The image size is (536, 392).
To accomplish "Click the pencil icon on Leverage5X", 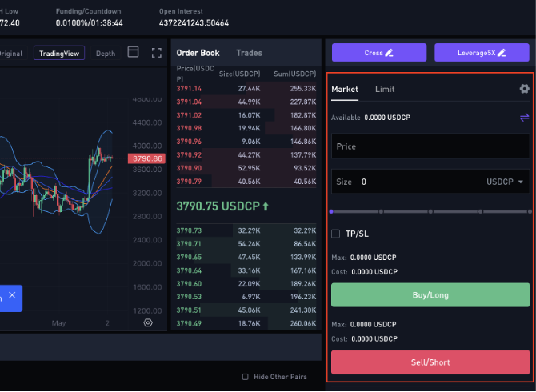I will click(502, 53).
